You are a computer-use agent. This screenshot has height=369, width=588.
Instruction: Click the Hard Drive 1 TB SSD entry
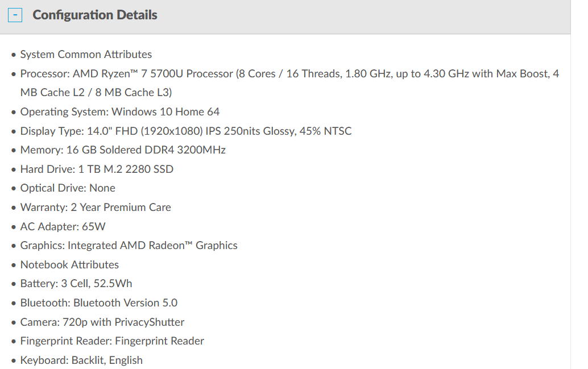coord(97,169)
